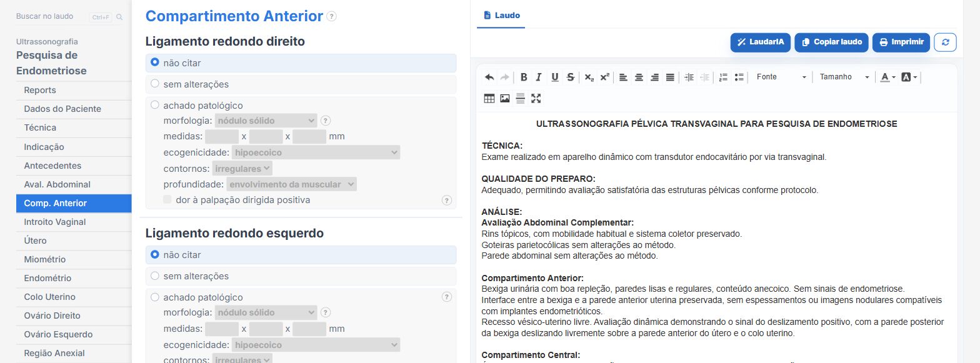Open right ligament contornos dropdown
This screenshot has height=363, width=980.
coord(242,168)
